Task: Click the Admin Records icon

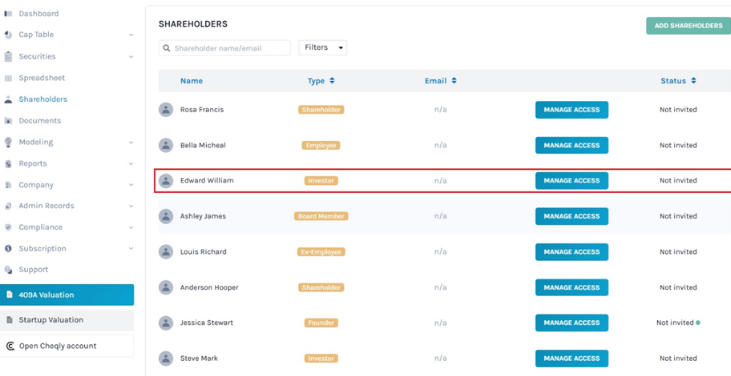Action: (x=8, y=206)
